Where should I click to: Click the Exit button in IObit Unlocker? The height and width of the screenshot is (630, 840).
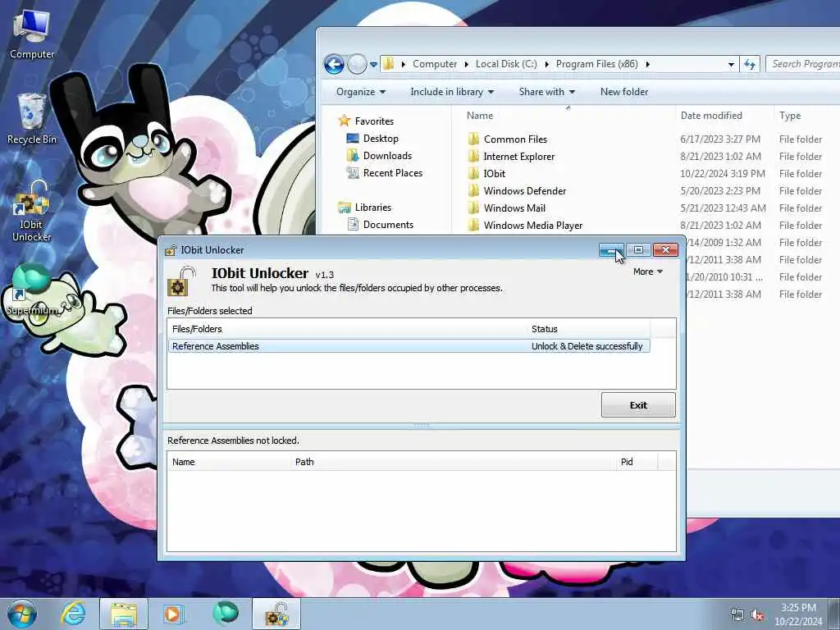pos(638,405)
